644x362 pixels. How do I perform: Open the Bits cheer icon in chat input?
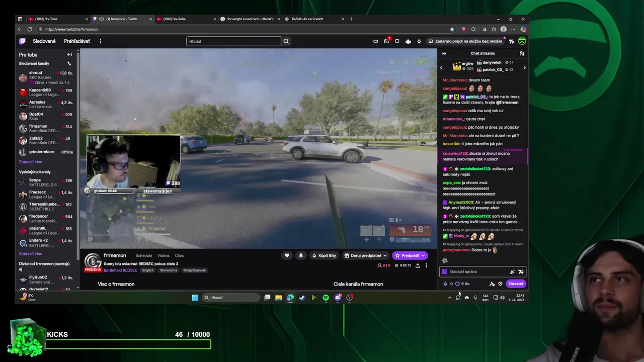point(512,271)
